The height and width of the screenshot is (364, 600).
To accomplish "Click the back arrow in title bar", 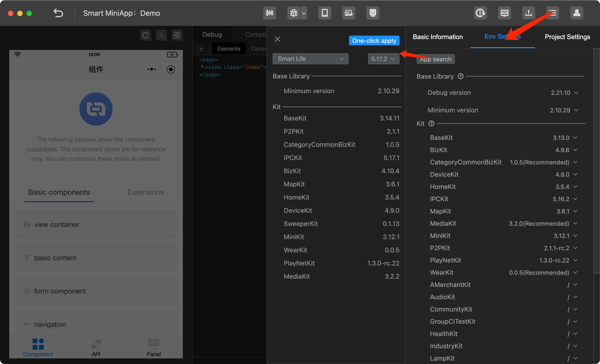I will pyautogui.click(x=58, y=13).
